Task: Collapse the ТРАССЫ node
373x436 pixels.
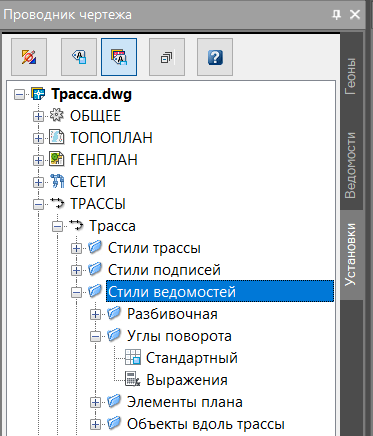Action: 38,204
